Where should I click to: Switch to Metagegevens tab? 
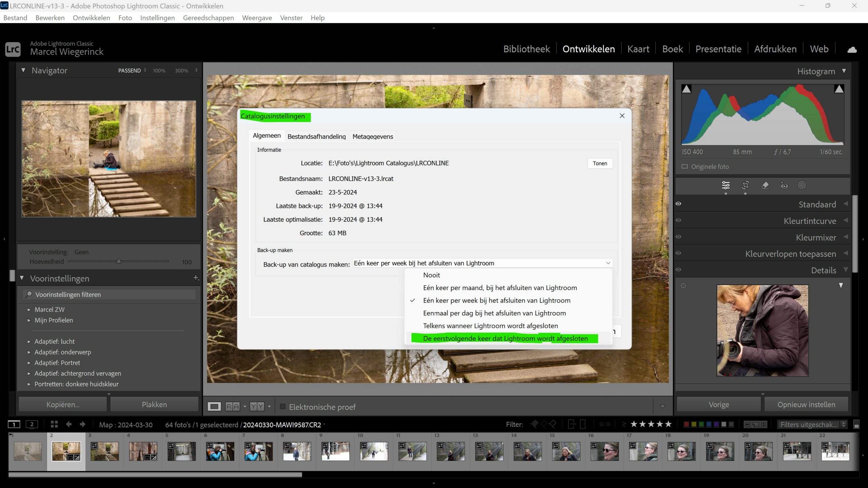tap(373, 137)
